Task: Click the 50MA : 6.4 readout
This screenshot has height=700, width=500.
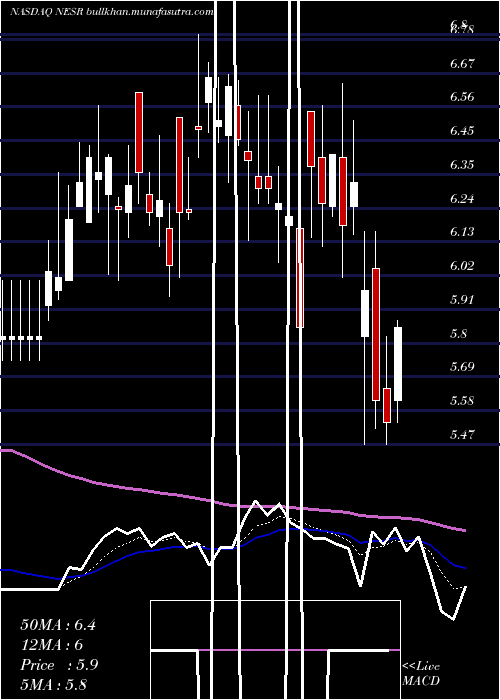Action: (58, 625)
